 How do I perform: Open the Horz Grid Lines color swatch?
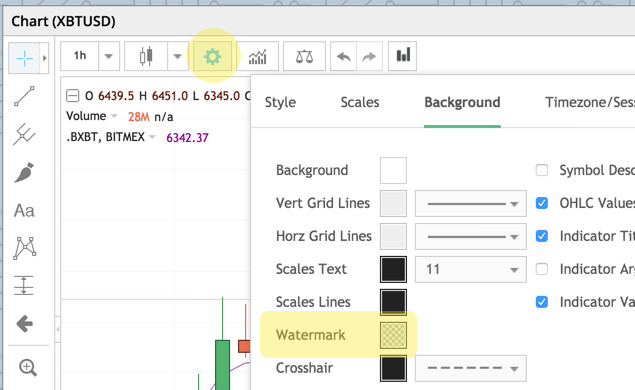[393, 236]
